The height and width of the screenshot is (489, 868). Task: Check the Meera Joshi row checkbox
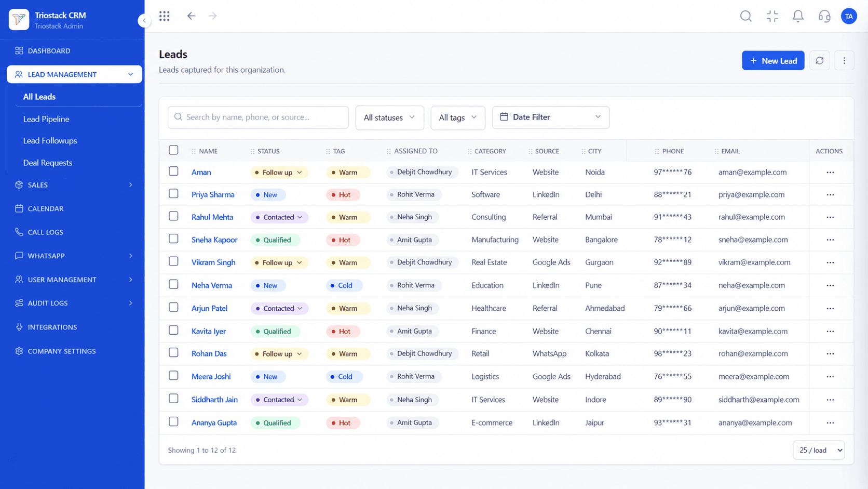[x=173, y=375]
